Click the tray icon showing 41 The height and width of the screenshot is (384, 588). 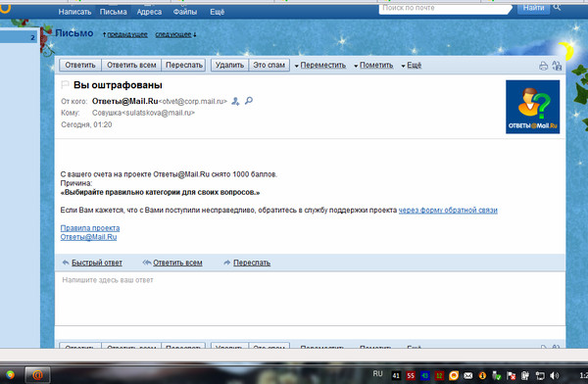tap(396, 375)
